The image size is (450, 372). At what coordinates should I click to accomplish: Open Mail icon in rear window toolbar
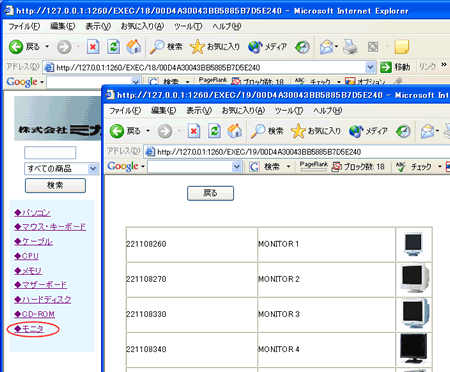[x=327, y=47]
